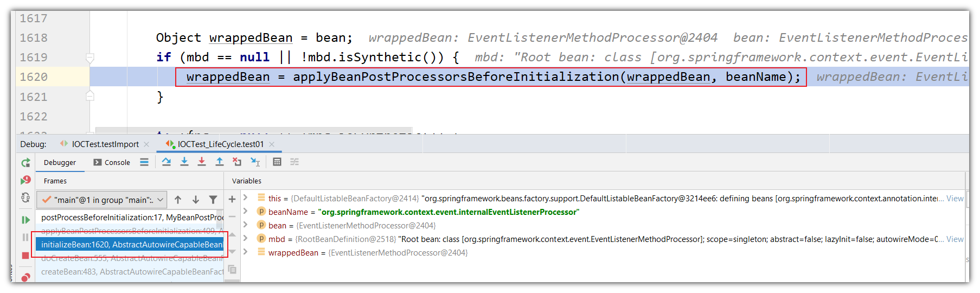Viewport: 980px width, 293px height.
Task: Open View Breakpoints red circles icon
Action: click(x=25, y=277)
